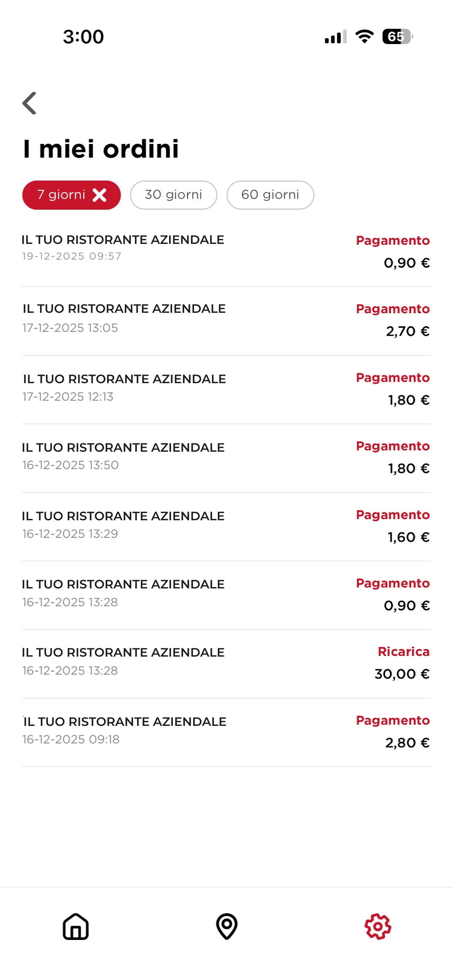Open the location pin tab
The image size is (453, 980).
tap(227, 926)
